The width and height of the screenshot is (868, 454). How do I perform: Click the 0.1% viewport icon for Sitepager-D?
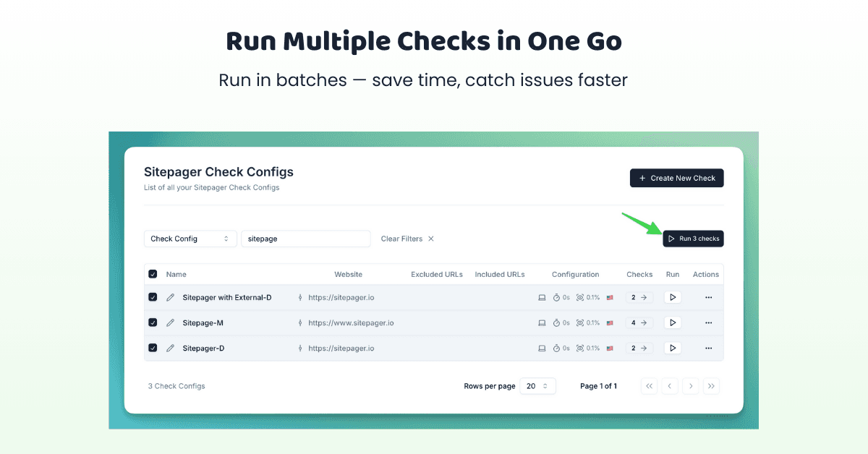tap(579, 348)
